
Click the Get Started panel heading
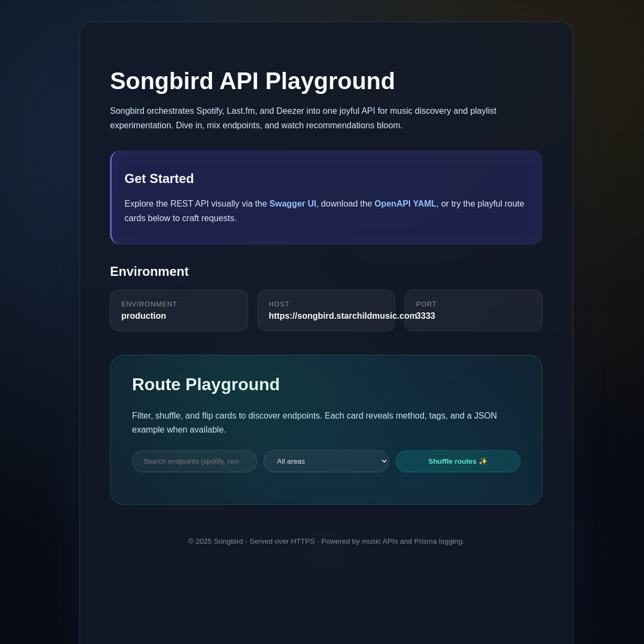point(159,178)
